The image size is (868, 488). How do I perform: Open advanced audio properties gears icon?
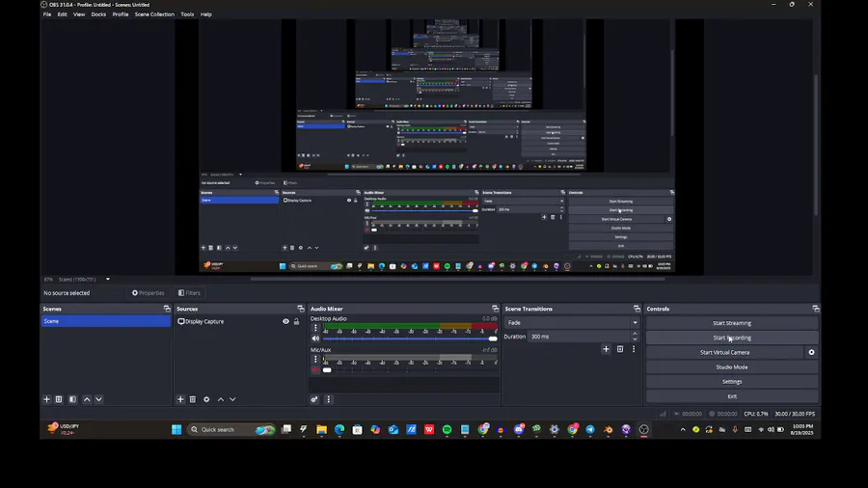pyautogui.click(x=314, y=399)
